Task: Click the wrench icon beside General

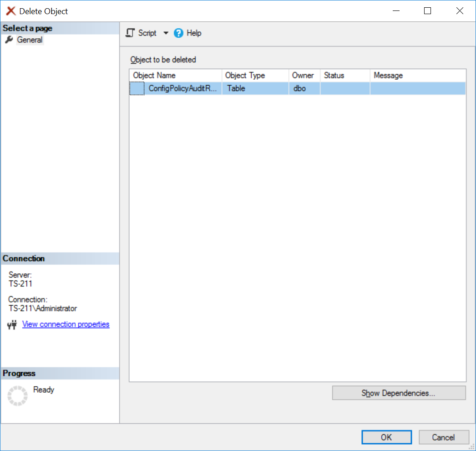Action: (9, 40)
